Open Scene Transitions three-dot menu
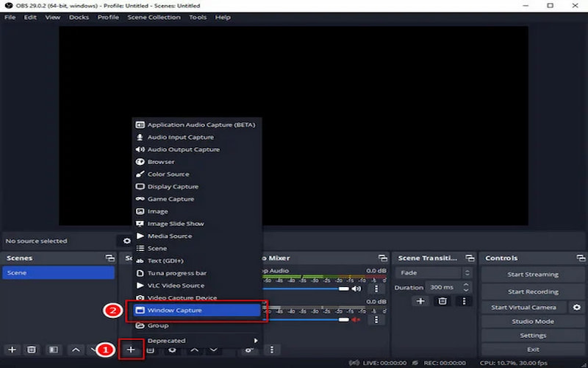The image size is (588, 368). (463, 301)
